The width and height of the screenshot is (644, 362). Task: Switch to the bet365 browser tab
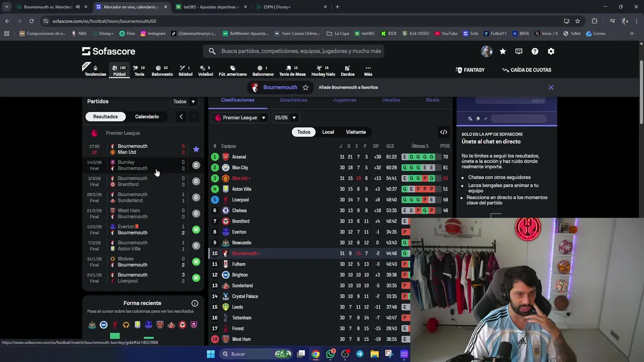211,7
